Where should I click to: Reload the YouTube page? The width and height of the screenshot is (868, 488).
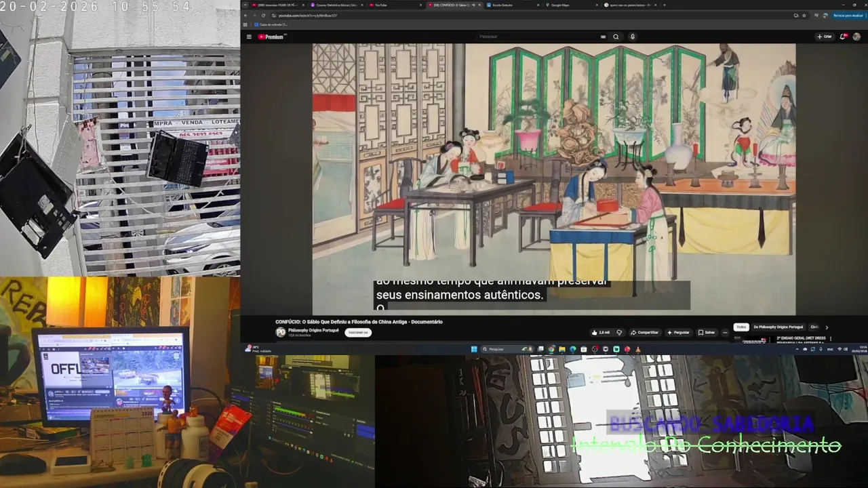[x=263, y=15]
